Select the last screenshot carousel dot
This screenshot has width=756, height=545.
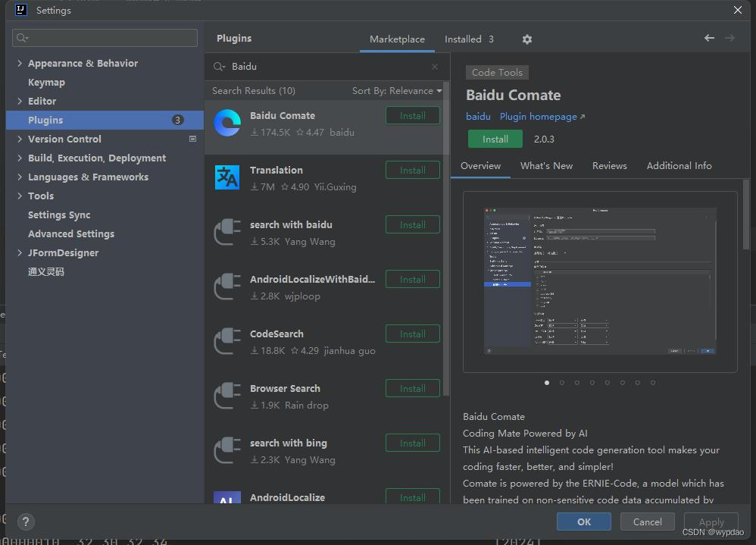(653, 383)
